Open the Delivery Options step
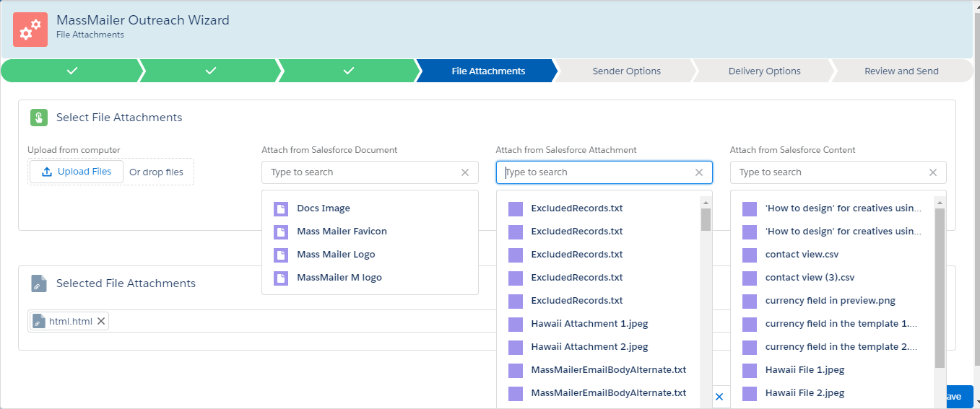Screen dimensions: 980x409 click(x=764, y=71)
